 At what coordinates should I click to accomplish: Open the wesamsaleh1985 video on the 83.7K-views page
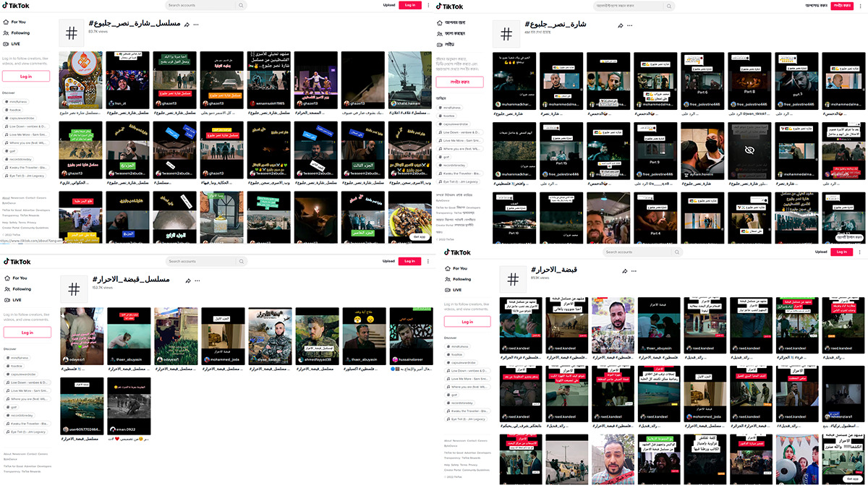click(269, 80)
